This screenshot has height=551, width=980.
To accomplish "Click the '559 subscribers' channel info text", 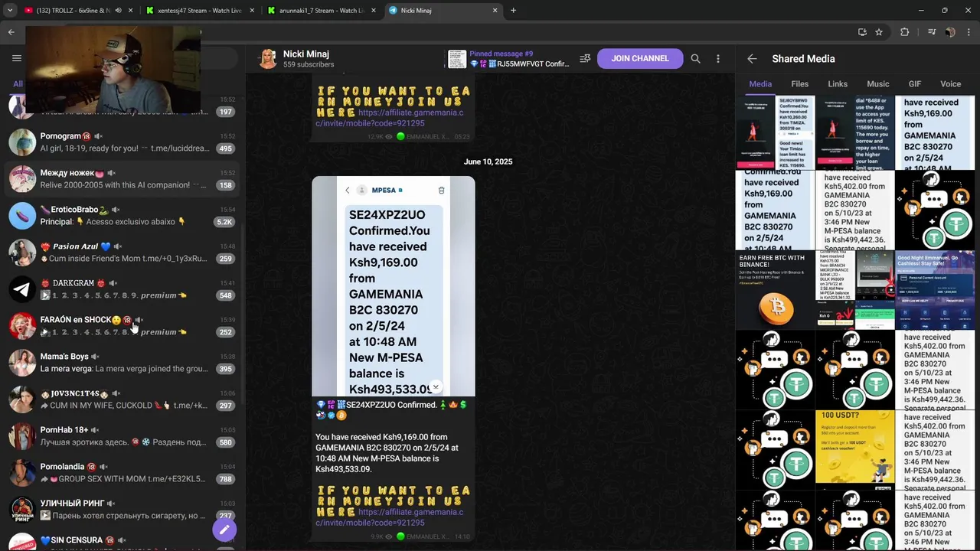I will [x=309, y=65].
